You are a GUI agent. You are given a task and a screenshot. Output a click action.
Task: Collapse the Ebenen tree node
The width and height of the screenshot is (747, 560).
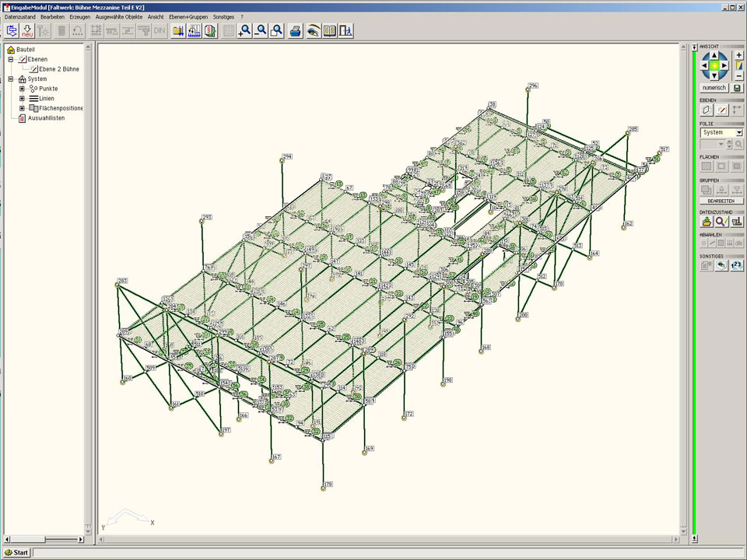coord(11,59)
